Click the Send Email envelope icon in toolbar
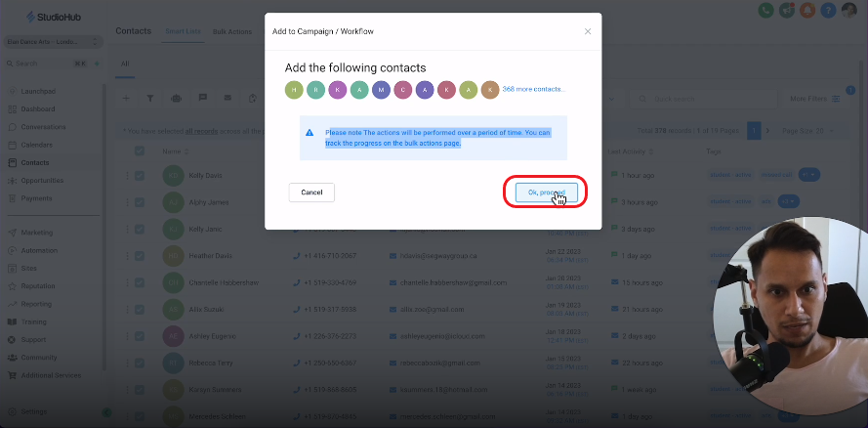The height and width of the screenshot is (428, 868). (227, 98)
